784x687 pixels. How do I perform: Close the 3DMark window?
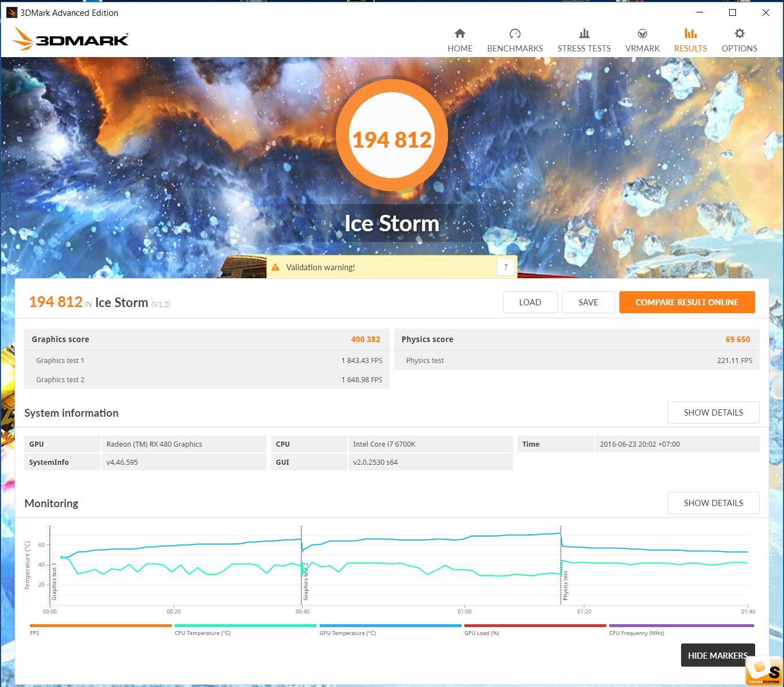(x=766, y=12)
